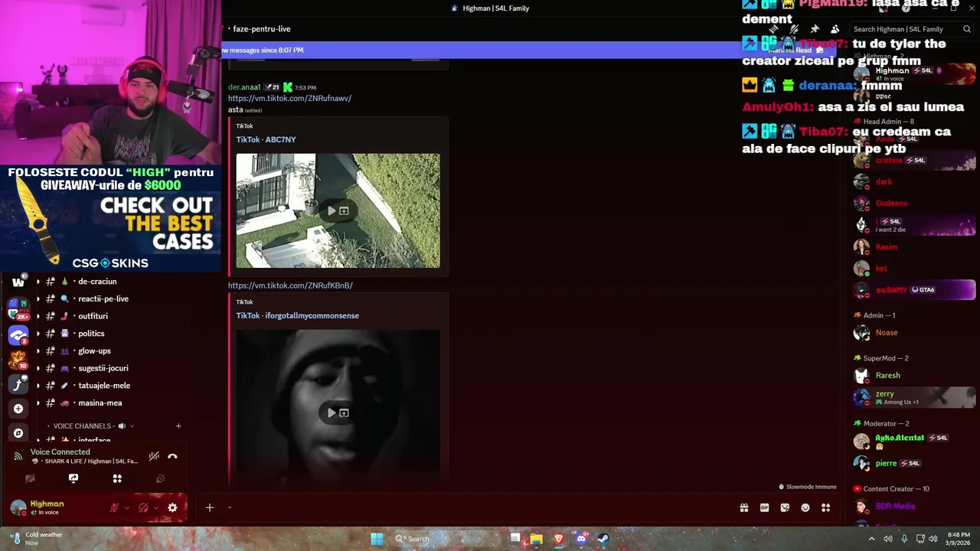Play the iforgotallmycommonsense TikTok video
This screenshot has height=551, width=980.
tap(332, 412)
